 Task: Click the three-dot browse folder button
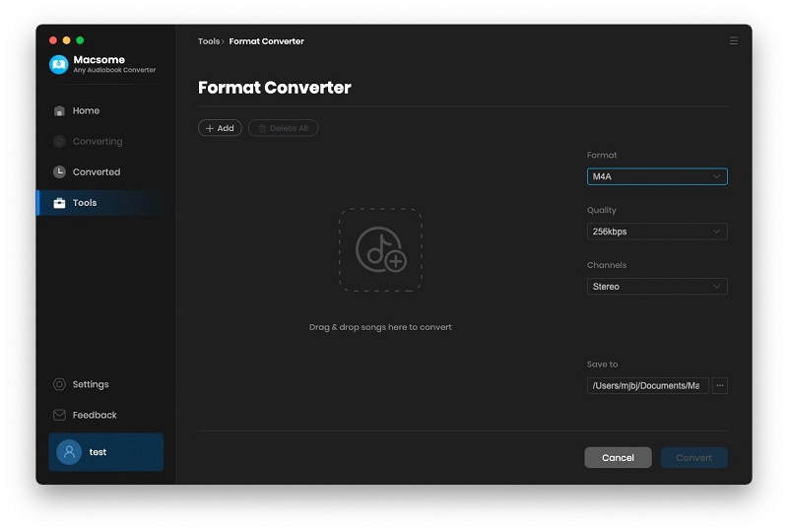pyautogui.click(x=720, y=385)
